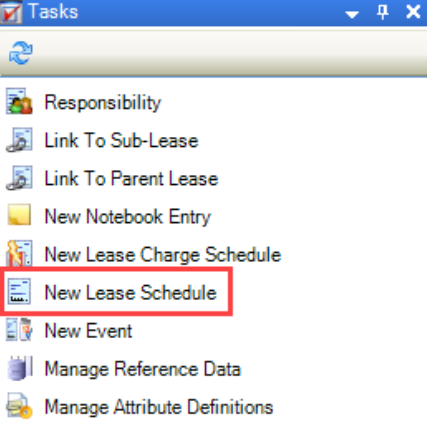427x438 pixels.
Task: Close the Tasks panel
Action: (x=413, y=12)
